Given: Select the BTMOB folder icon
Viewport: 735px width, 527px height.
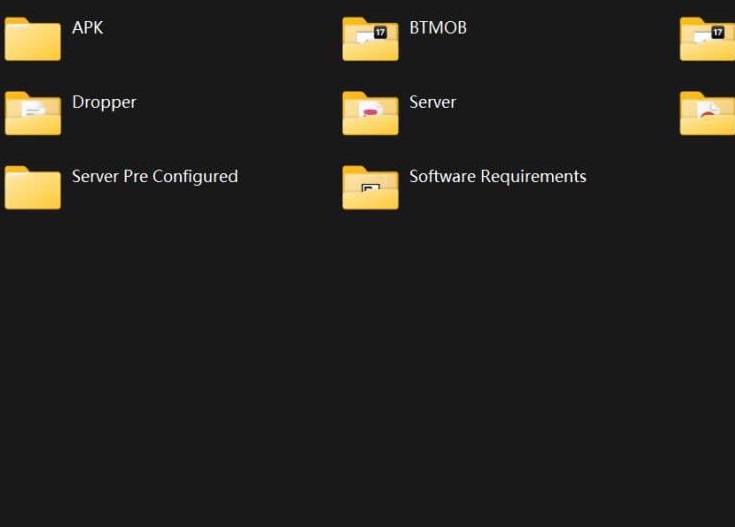Looking at the screenshot, I should pos(370,39).
